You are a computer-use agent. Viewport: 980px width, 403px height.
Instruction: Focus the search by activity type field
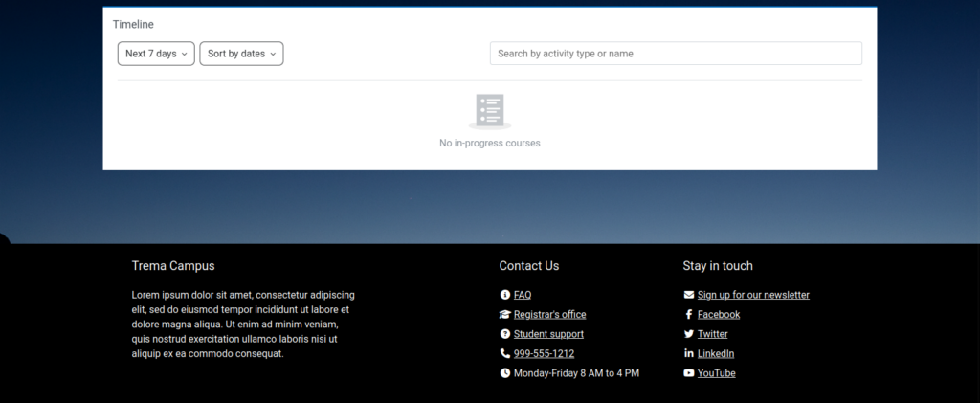pos(676,54)
